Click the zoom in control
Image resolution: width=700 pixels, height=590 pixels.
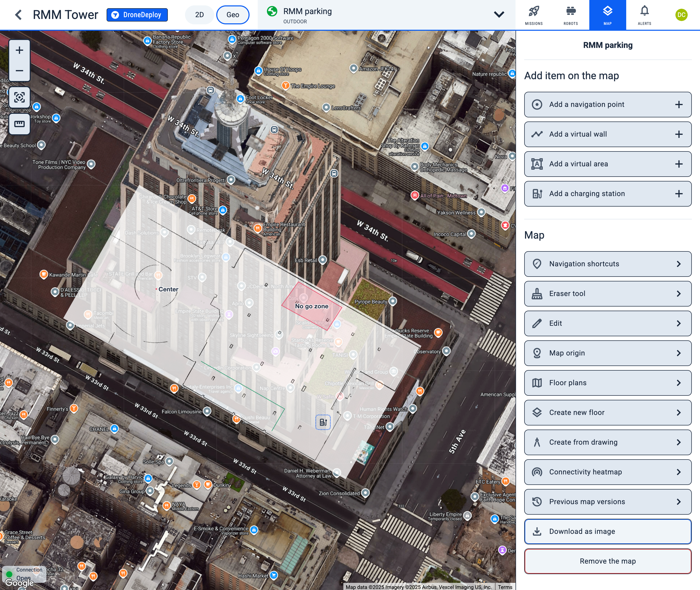point(19,50)
